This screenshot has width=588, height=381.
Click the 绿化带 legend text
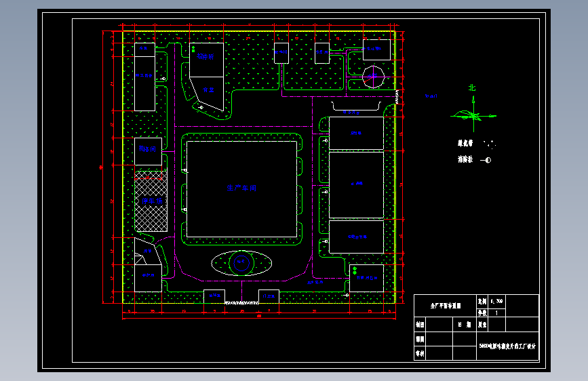[465, 143]
